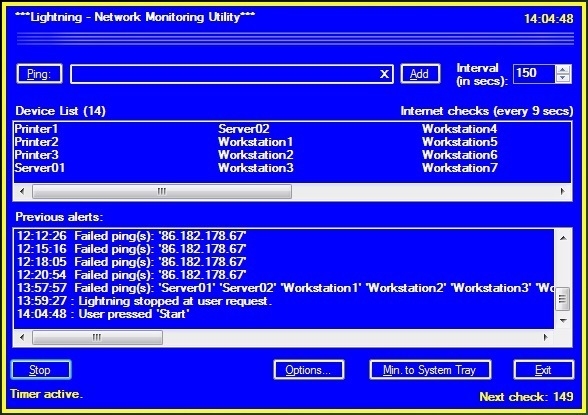Viewport: 588px width, 415px height.
Task: Click the alerts list scroll down arrow
Action: [563, 321]
